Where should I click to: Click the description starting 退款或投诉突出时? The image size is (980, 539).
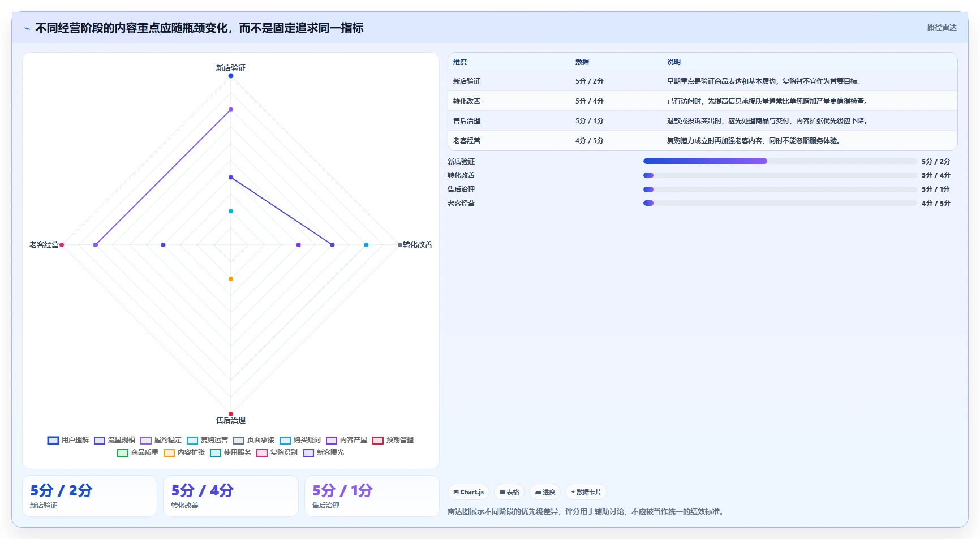(x=768, y=121)
